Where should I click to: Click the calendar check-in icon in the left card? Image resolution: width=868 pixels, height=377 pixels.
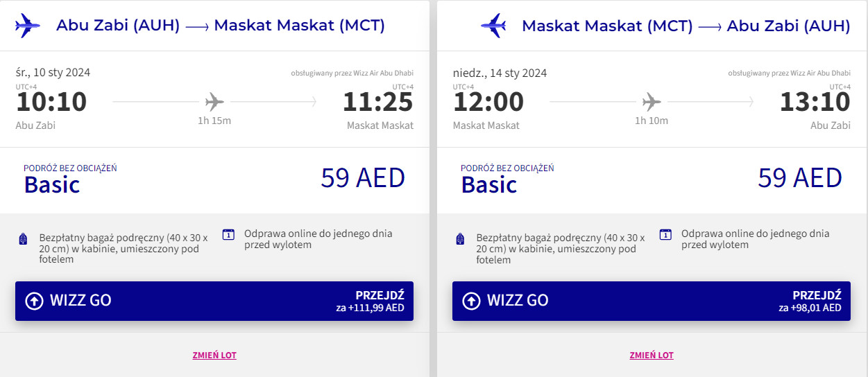pos(228,234)
